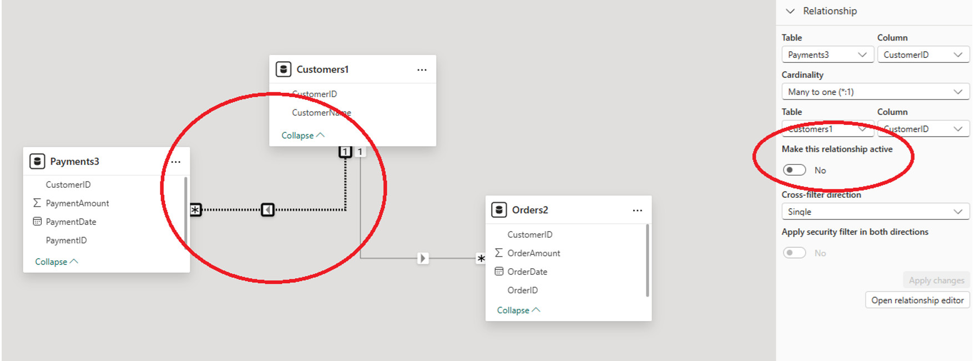980x361 pixels.
Task: Toggle Make this relationship active switch
Action: click(x=794, y=170)
